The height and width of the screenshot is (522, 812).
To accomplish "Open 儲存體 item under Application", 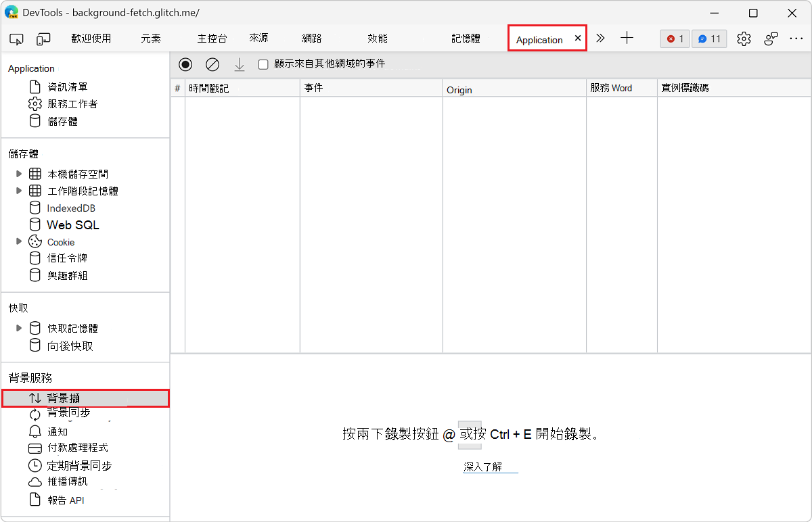I will (63, 121).
